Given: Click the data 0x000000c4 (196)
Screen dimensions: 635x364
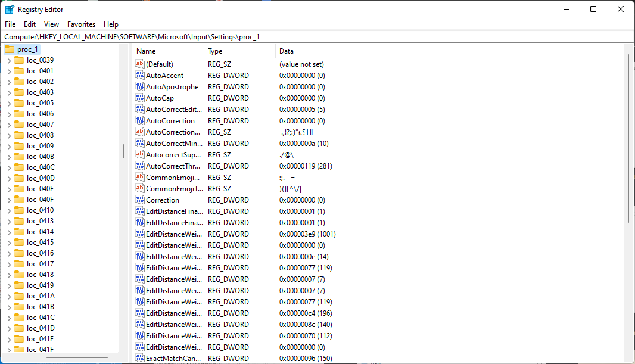Looking at the screenshot, I should coord(306,313).
